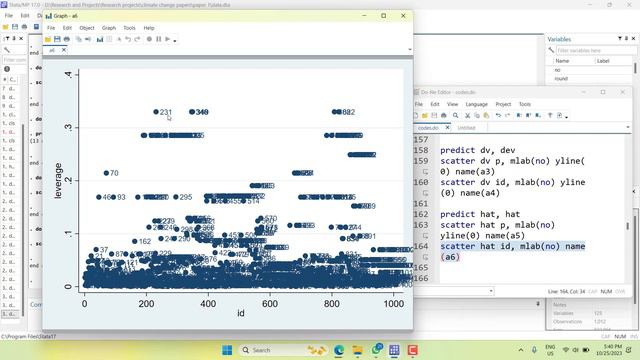Open Graph window File menu
Screen dimensions: 640x360
tap(51, 28)
